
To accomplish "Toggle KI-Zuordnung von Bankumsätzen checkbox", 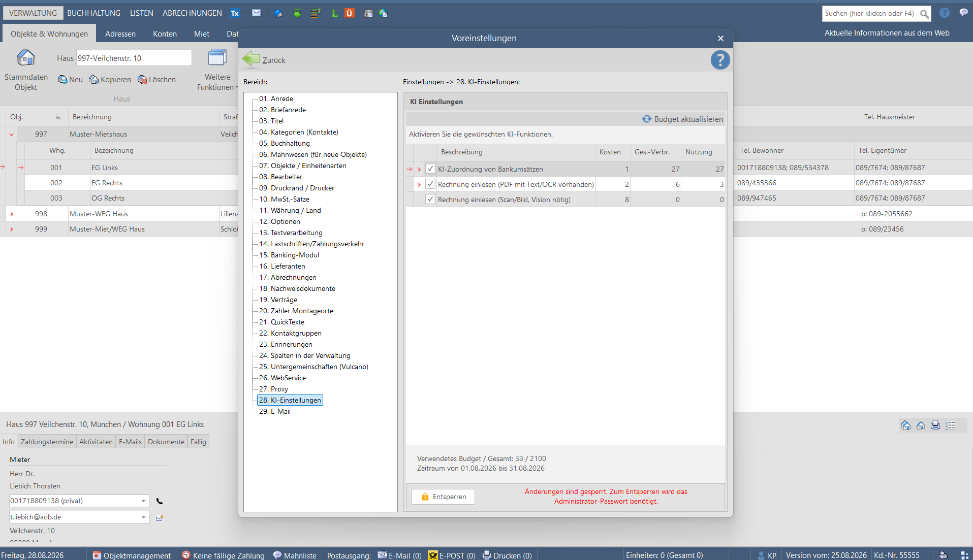I will pyautogui.click(x=430, y=169).
